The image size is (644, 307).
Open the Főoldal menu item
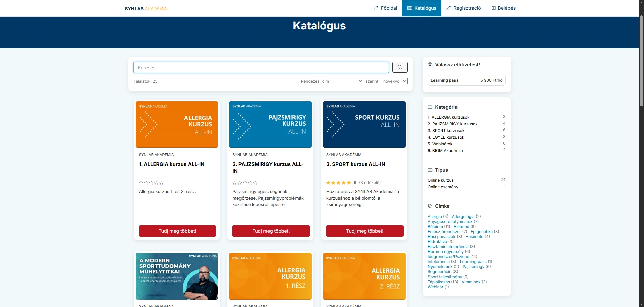pyautogui.click(x=385, y=8)
